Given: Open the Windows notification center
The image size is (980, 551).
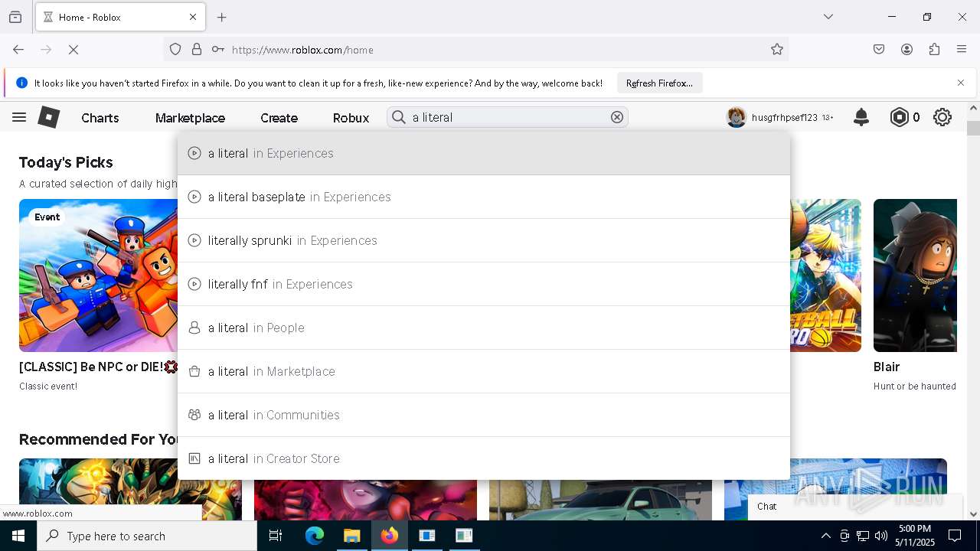Looking at the screenshot, I should tap(955, 536).
